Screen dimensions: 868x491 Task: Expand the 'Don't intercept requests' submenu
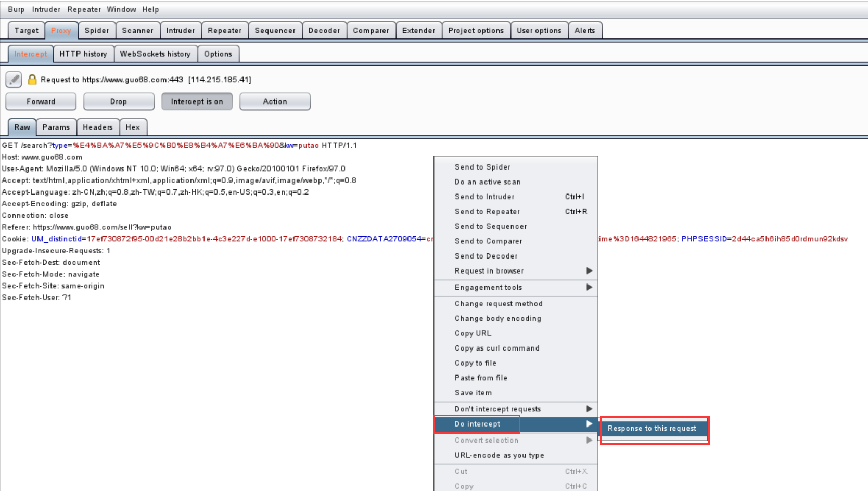coord(497,409)
